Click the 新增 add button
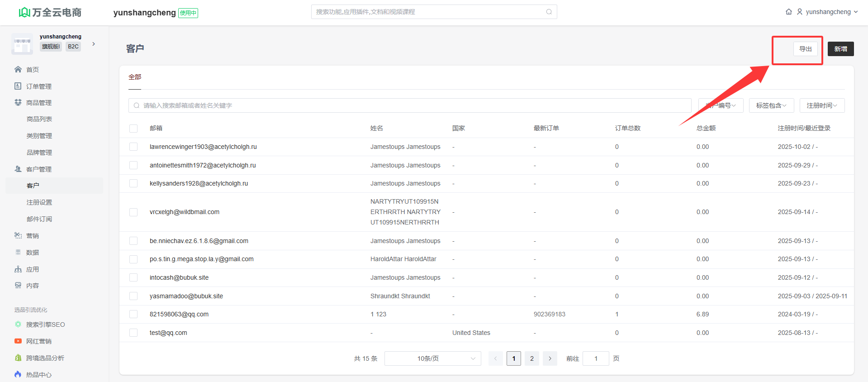Screen dimensions: 868x382 coord(840,49)
